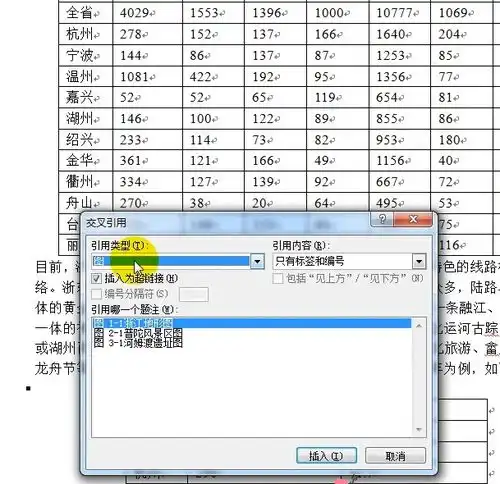Click the 舟山 row header cell
The width and height of the screenshot is (500, 484).
(x=86, y=203)
